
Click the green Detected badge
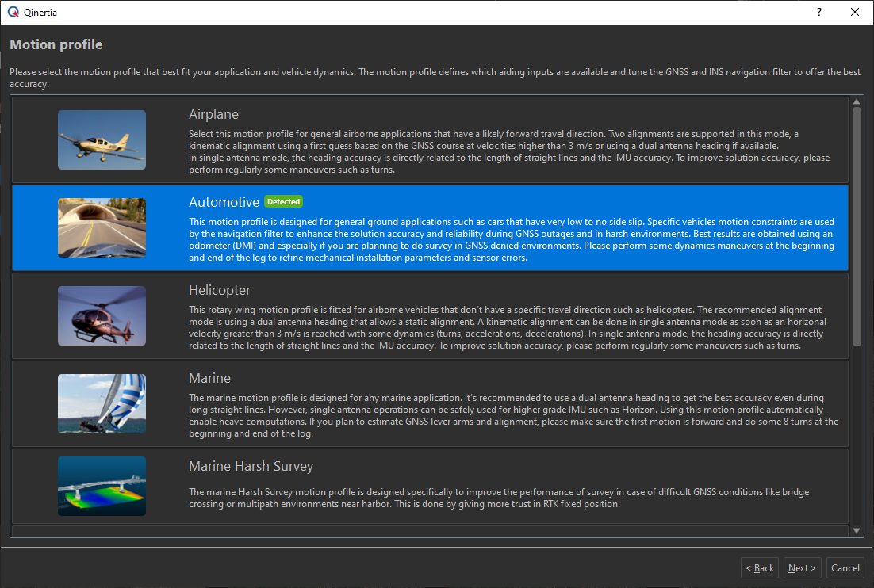(283, 202)
